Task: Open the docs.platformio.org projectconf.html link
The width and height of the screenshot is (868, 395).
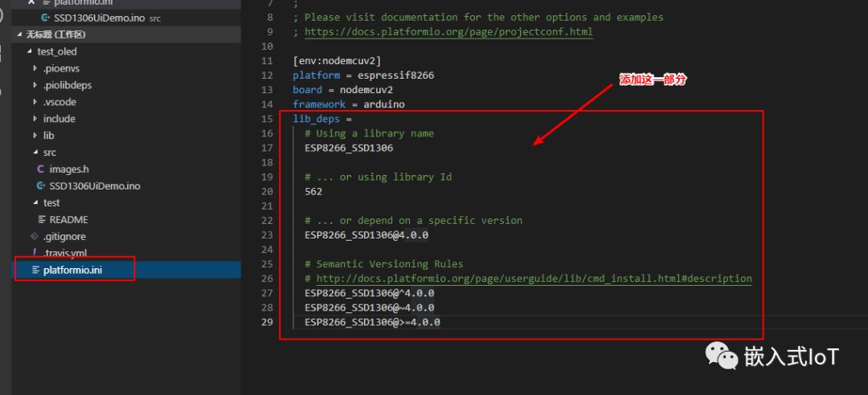Action: coord(448,32)
